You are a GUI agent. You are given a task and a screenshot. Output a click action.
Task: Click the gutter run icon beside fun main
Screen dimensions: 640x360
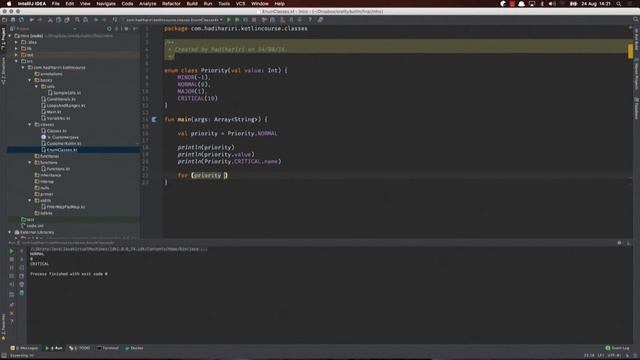(154, 120)
